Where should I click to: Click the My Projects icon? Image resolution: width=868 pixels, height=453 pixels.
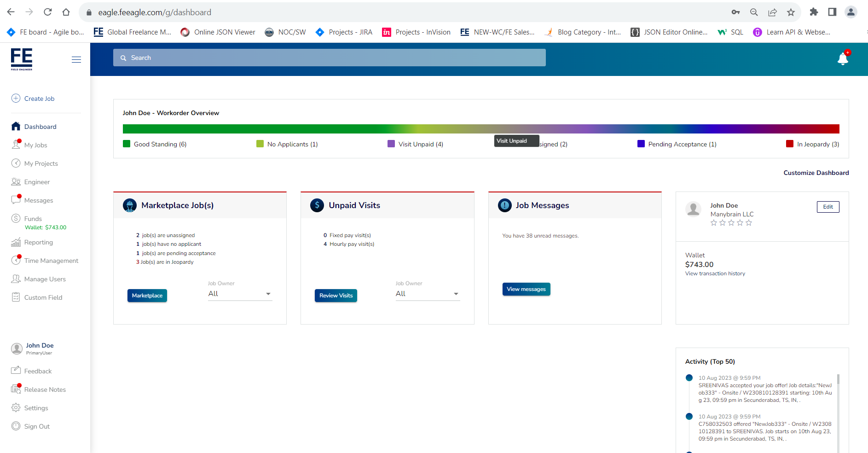(x=16, y=163)
